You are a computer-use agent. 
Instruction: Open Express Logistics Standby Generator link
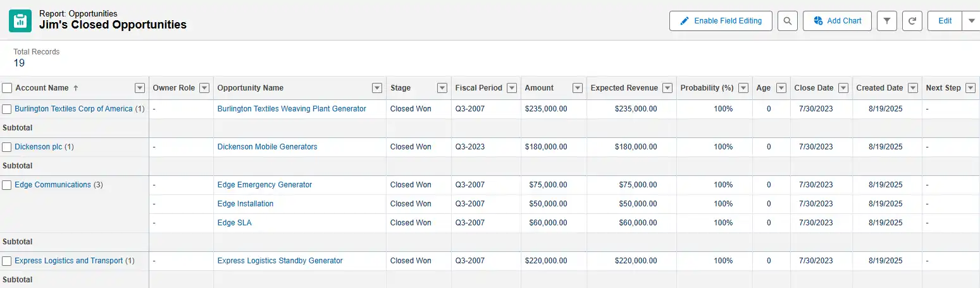(x=280, y=261)
